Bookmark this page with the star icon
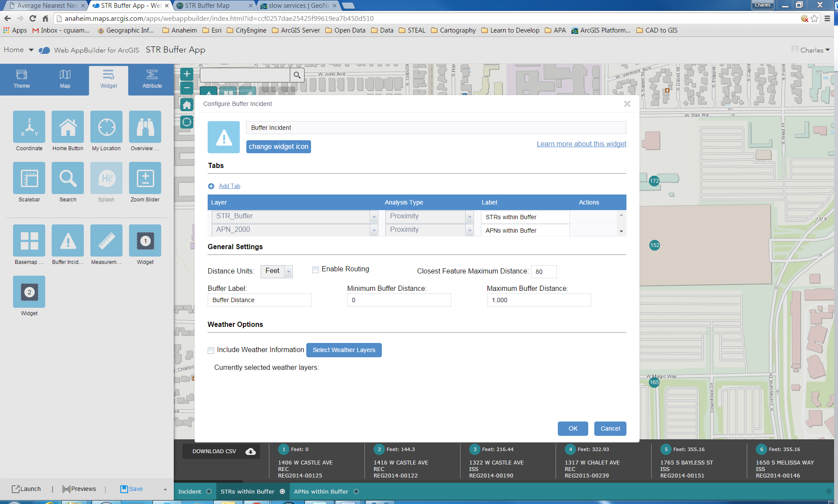 815,18
